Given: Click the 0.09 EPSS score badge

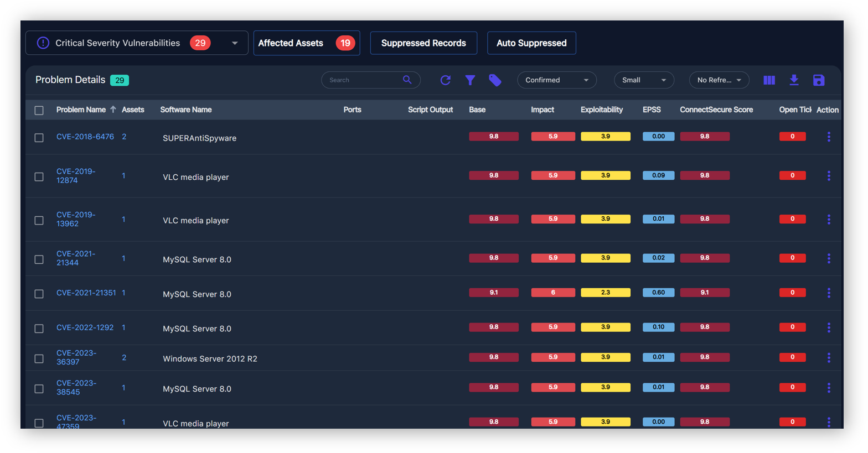Looking at the screenshot, I should tap(658, 175).
